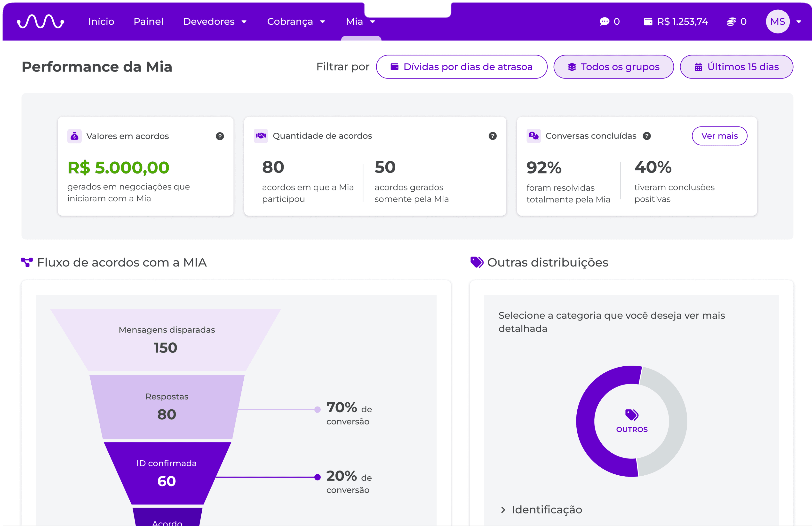Image resolution: width=812 pixels, height=526 pixels.
Task: Click the 80 acordos count
Action: (273, 167)
